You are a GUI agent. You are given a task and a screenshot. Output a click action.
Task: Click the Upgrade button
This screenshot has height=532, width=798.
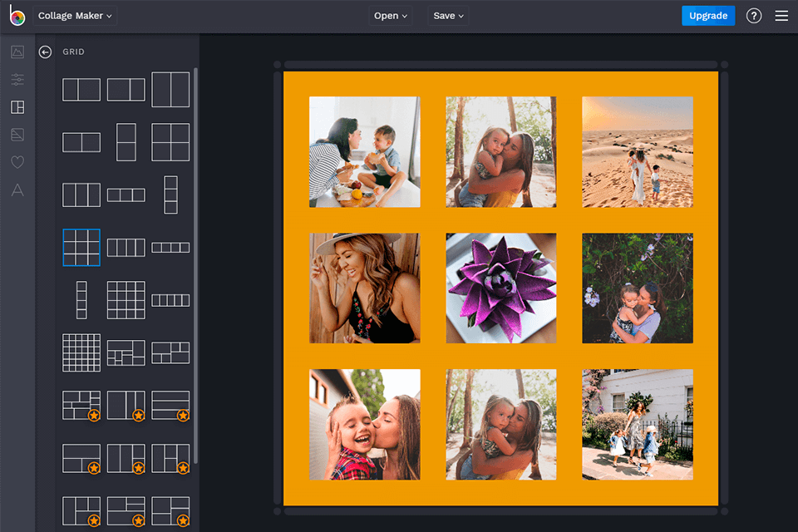click(x=708, y=15)
